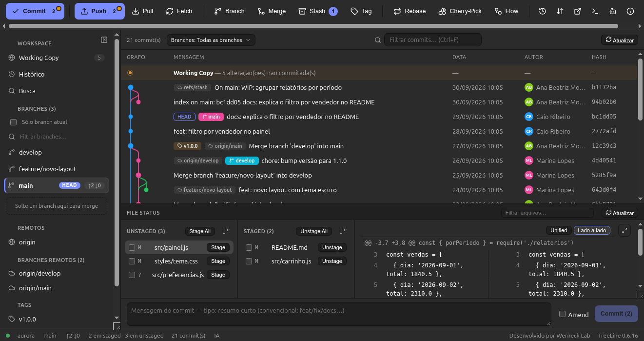The image size is (644, 341).
Task: Focus the 'Filtrar commits' search field
Action: tap(433, 40)
